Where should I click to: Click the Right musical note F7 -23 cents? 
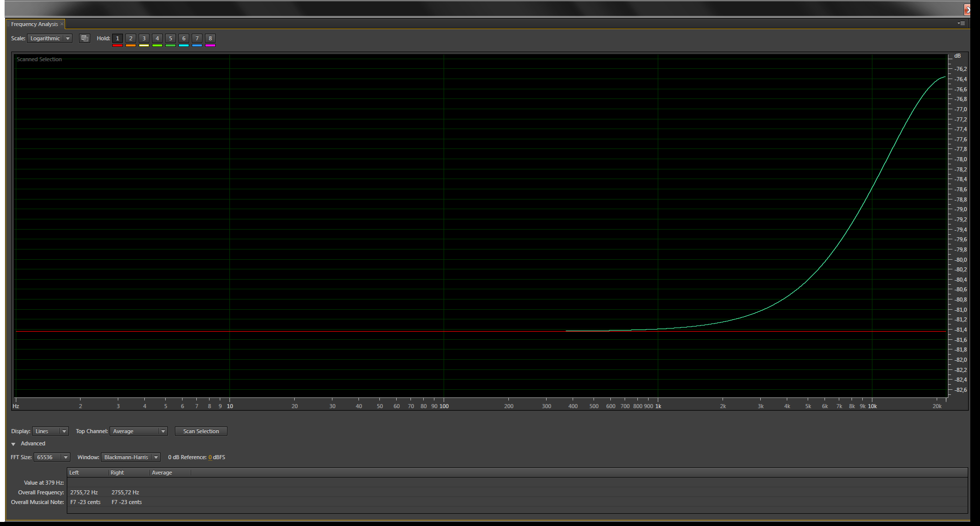click(x=126, y=502)
